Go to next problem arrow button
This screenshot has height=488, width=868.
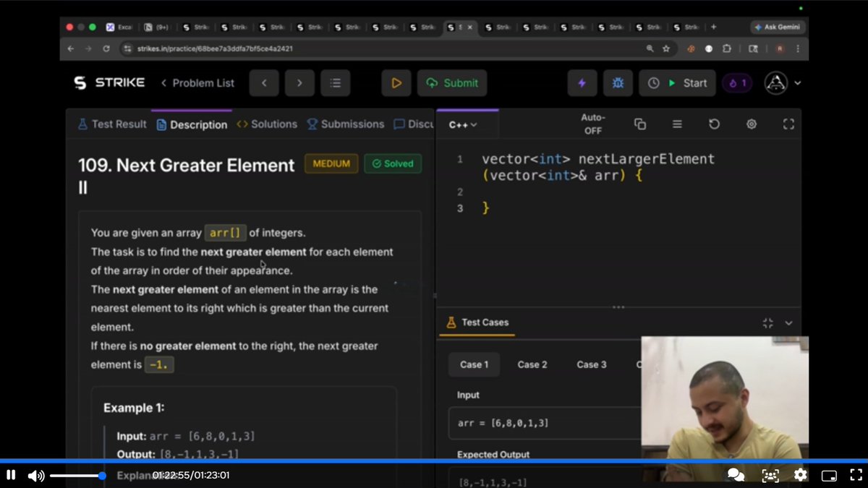click(x=299, y=83)
